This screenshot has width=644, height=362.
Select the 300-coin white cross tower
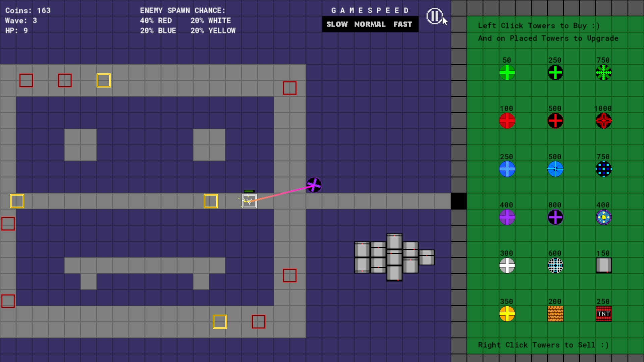click(x=507, y=266)
